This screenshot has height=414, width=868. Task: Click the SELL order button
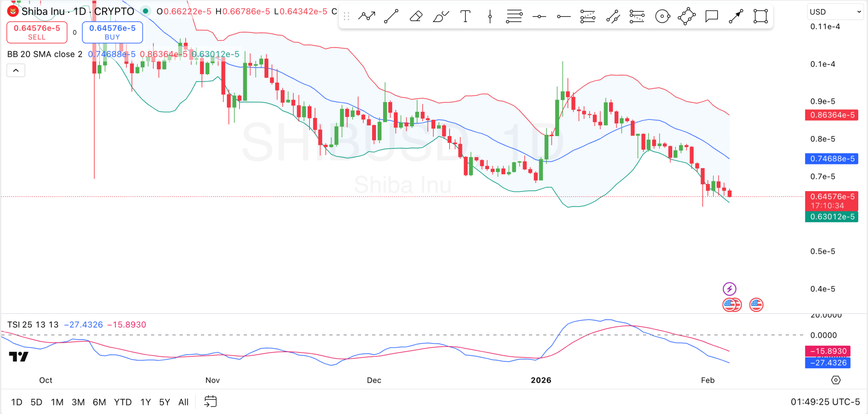(37, 32)
